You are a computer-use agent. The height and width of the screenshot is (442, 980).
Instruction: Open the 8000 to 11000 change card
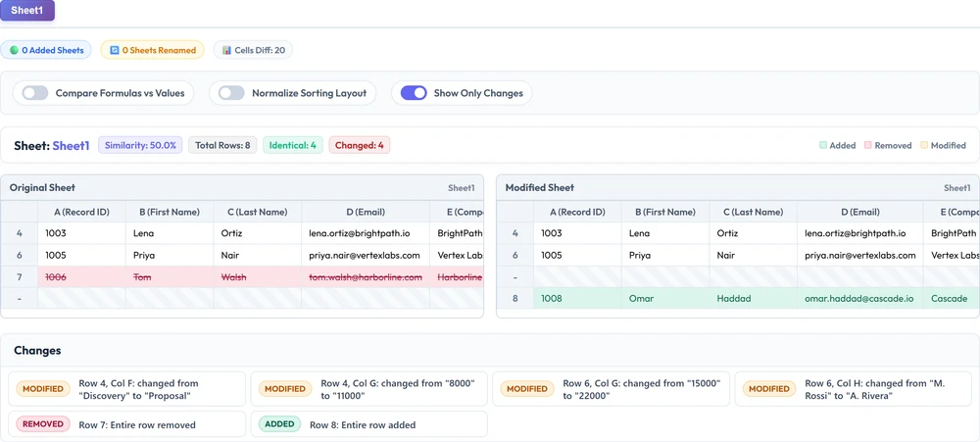pos(368,389)
